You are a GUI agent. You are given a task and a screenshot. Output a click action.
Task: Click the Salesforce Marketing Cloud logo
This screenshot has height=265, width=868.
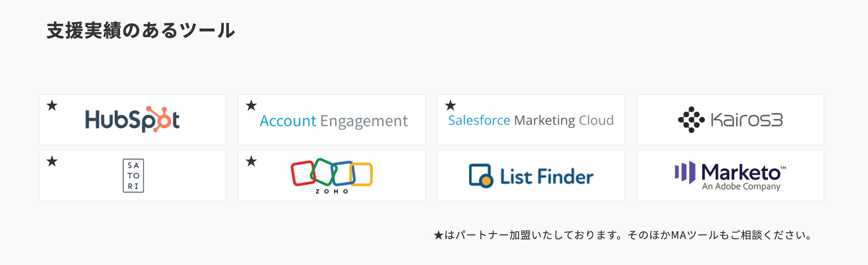click(531, 120)
